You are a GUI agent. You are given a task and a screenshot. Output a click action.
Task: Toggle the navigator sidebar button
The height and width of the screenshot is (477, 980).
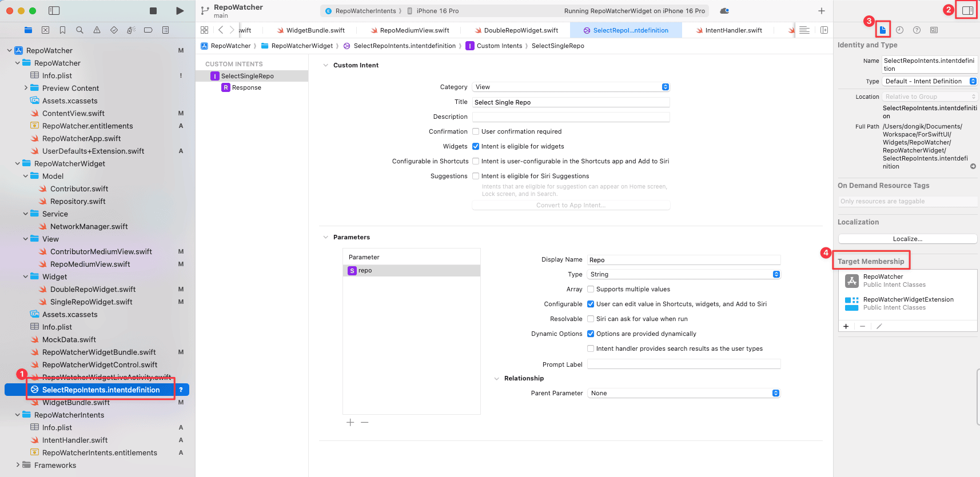54,11
